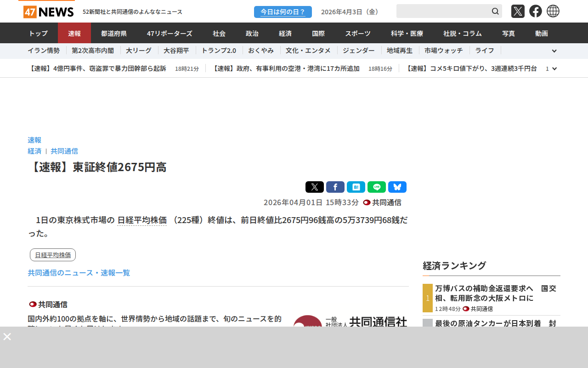Screen dimensions: 588x368
Task: Open the スポーツ navigation tab
Action: (358, 33)
